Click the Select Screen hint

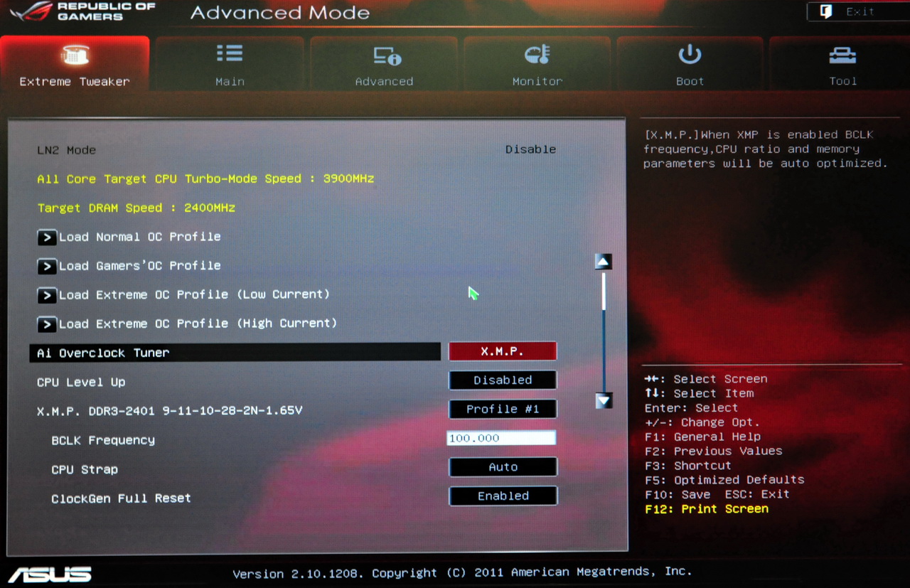pyautogui.click(x=706, y=379)
